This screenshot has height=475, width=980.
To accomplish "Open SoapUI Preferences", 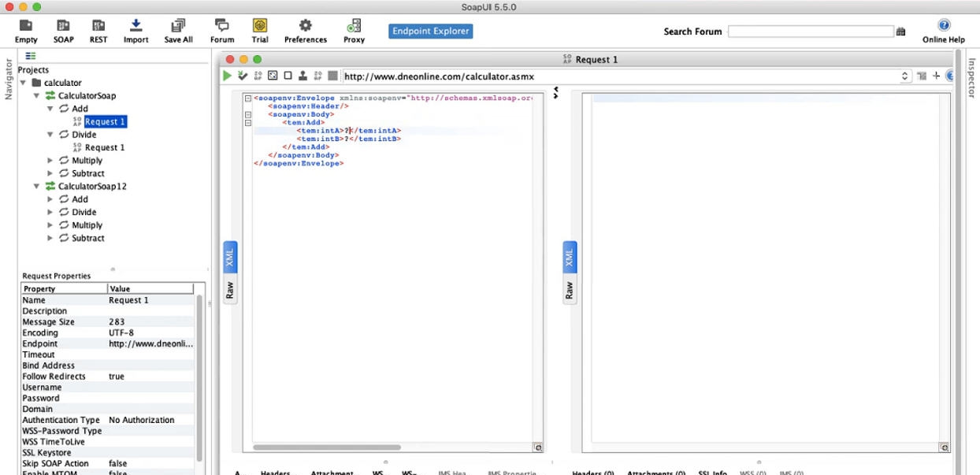I will 305,30.
